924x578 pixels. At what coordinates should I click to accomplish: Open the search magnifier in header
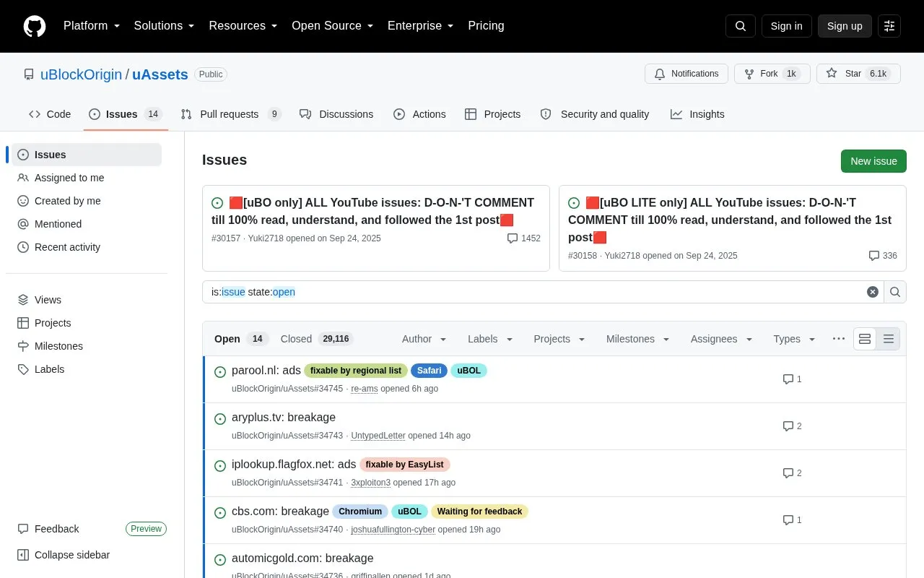[x=741, y=26]
